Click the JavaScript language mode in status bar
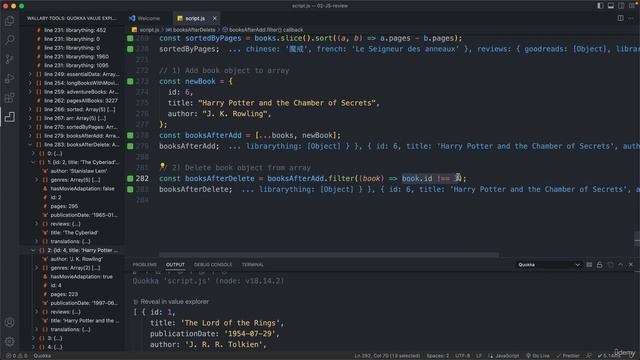This screenshot has height=360, width=640. pyautogui.click(x=504, y=356)
